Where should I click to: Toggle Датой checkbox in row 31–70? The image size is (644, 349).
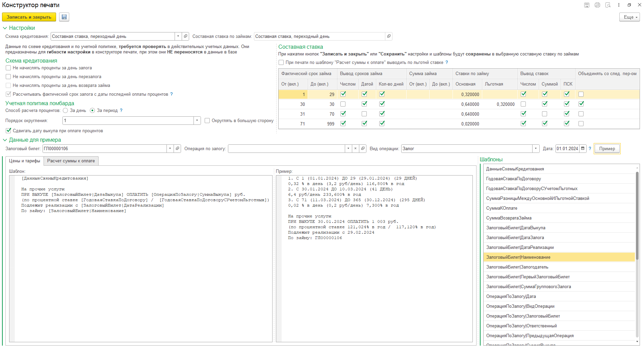[364, 114]
